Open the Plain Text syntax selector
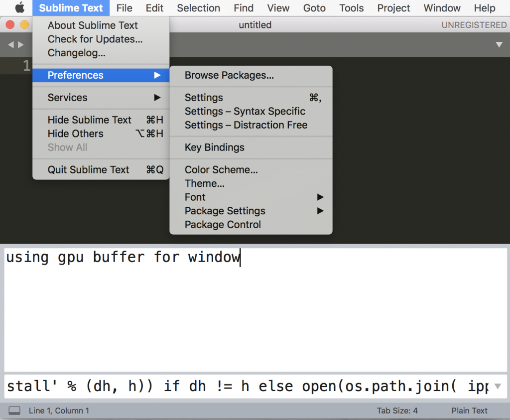The image size is (510, 420). pyautogui.click(x=469, y=411)
